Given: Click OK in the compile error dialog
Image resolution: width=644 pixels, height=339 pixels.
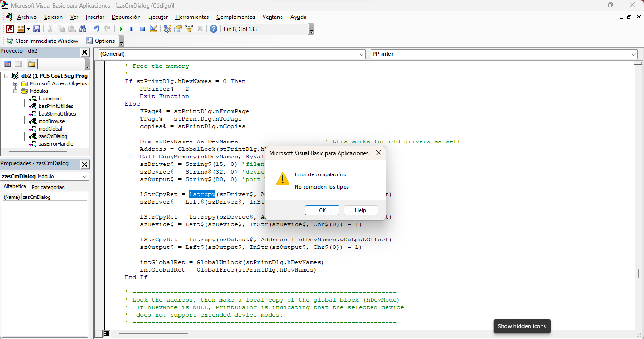Looking at the screenshot, I should pyautogui.click(x=322, y=210).
